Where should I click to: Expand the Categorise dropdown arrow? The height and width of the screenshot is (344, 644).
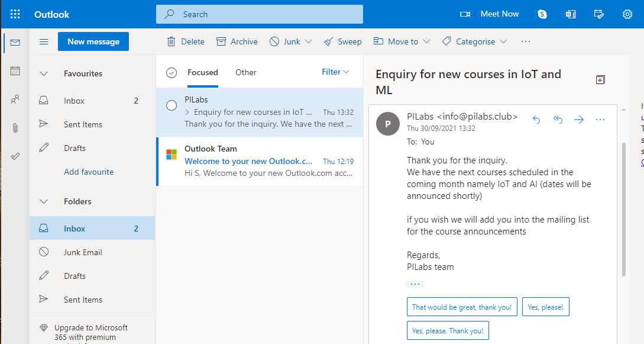503,41
